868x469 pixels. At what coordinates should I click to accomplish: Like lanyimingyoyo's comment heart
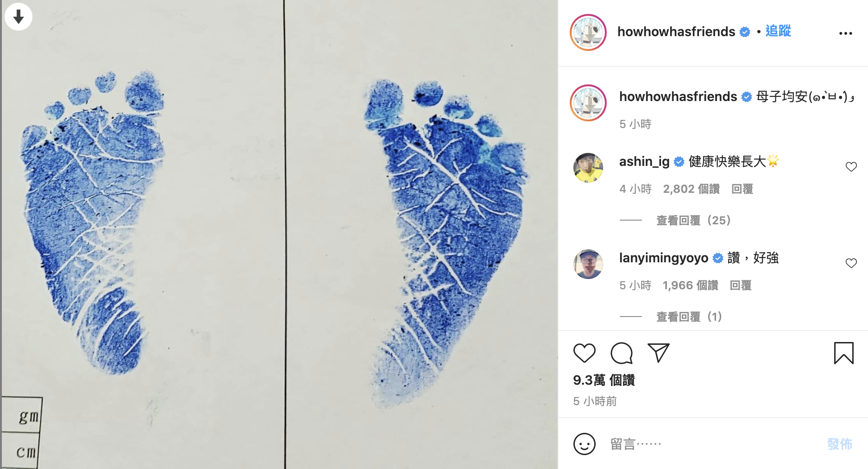(x=851, y=263)
